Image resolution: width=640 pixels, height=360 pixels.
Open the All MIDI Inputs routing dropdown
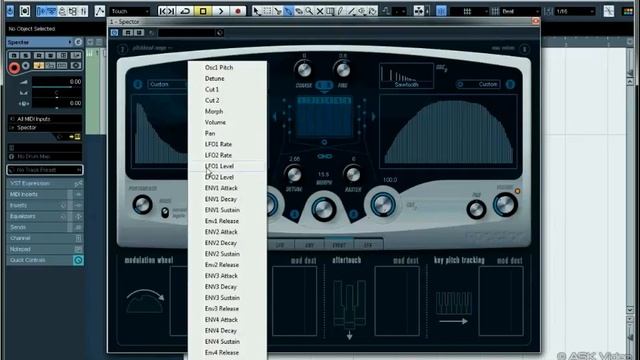coord(45,119)
